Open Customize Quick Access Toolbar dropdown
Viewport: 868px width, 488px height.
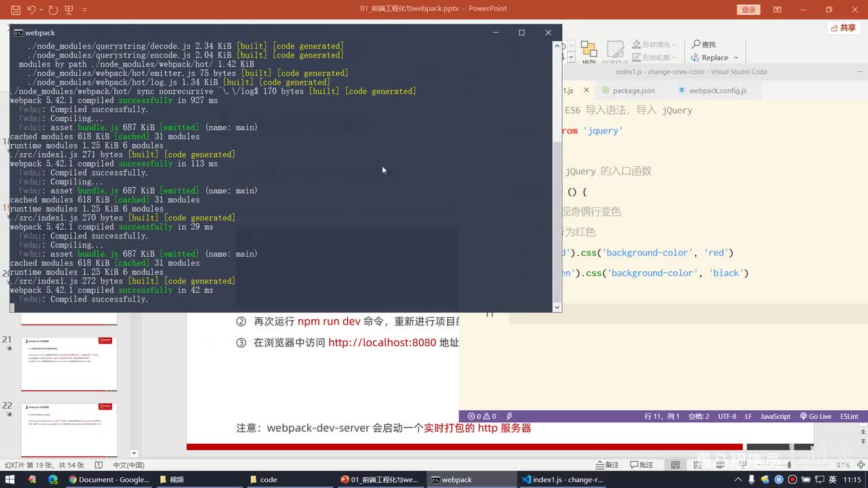click(85, 9)
